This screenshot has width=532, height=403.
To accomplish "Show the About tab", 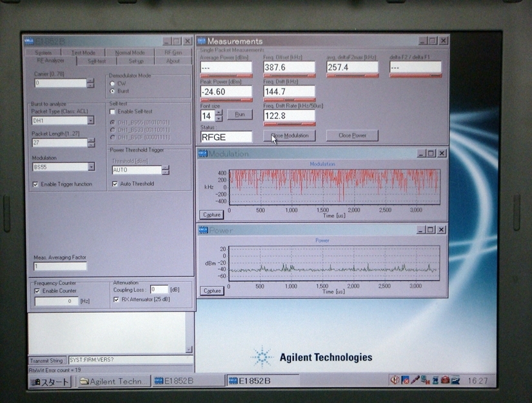I will click(173, 61).
